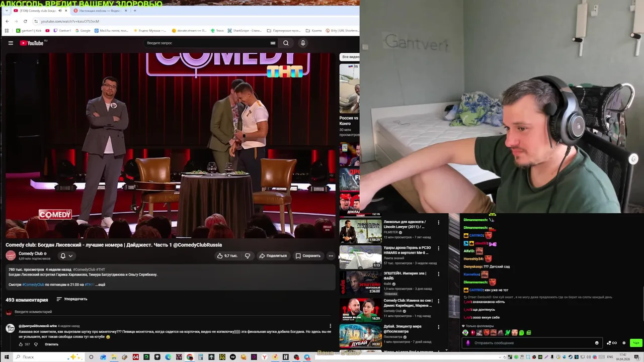This screenshot has width=644, height=362.
Task: Open the 'Крипта' bookmarks folder
Action: pyautogui.click(x=314, y=31)
